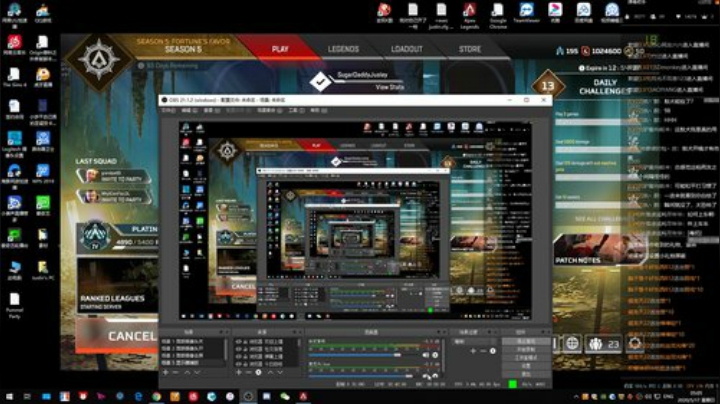
Task: Move the selected source up in OBS
Action: pos(270,372)
